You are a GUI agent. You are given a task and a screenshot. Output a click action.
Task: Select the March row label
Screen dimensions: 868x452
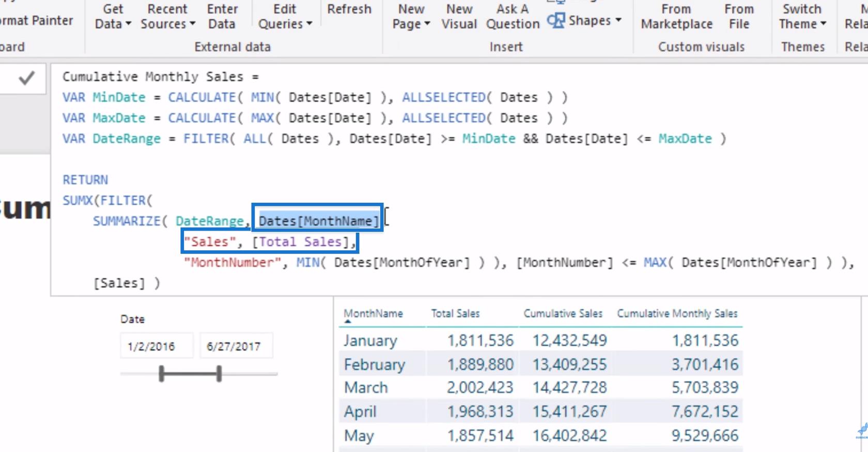tap(366, 387)
